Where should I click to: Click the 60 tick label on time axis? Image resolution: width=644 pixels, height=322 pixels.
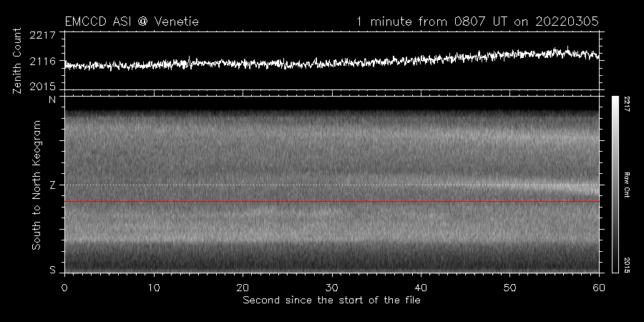click(599, 288)
